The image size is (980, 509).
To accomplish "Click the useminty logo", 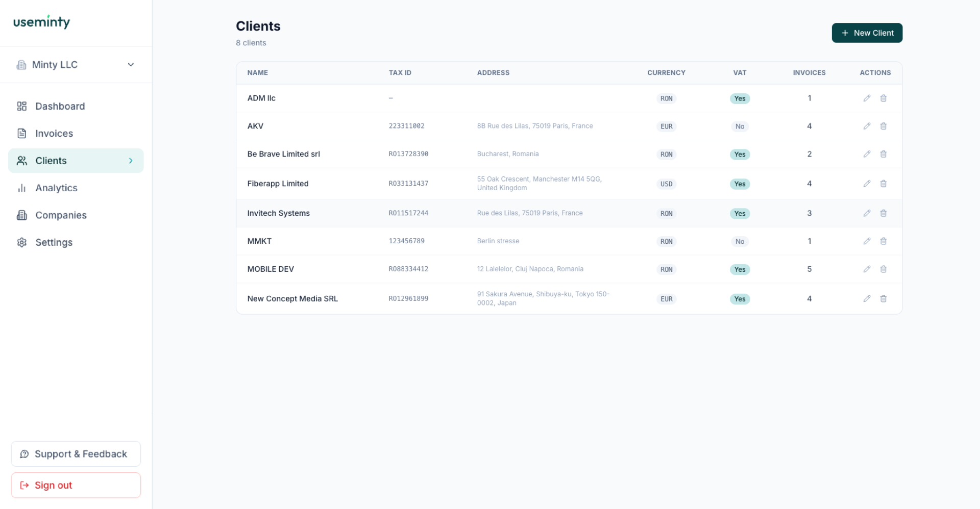I will click(x=41, y=22).
